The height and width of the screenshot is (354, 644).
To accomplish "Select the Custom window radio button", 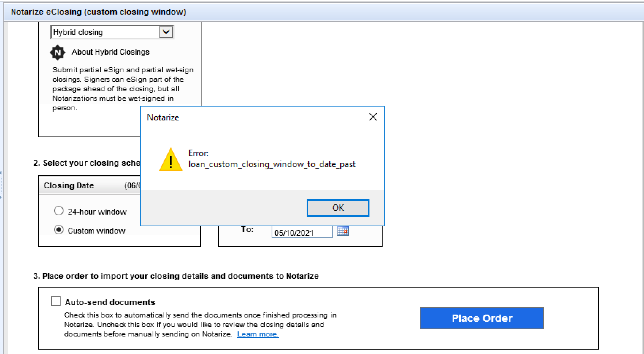I will click(x=58, y=230).
